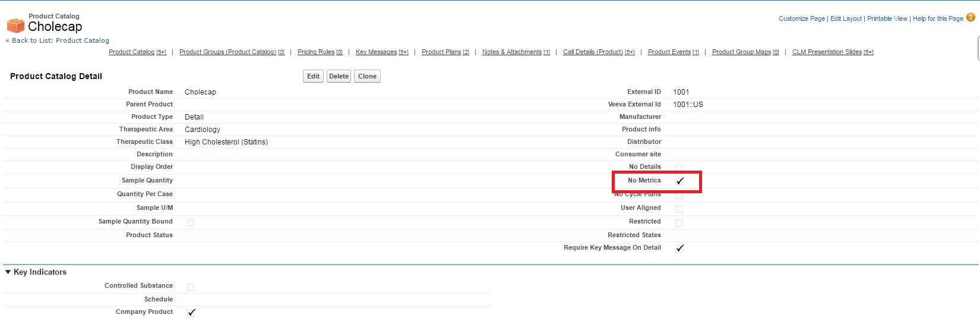Click the orange Product Catalog box icon
Viewport: 980px width, 327px height.
tap(15, 25)
